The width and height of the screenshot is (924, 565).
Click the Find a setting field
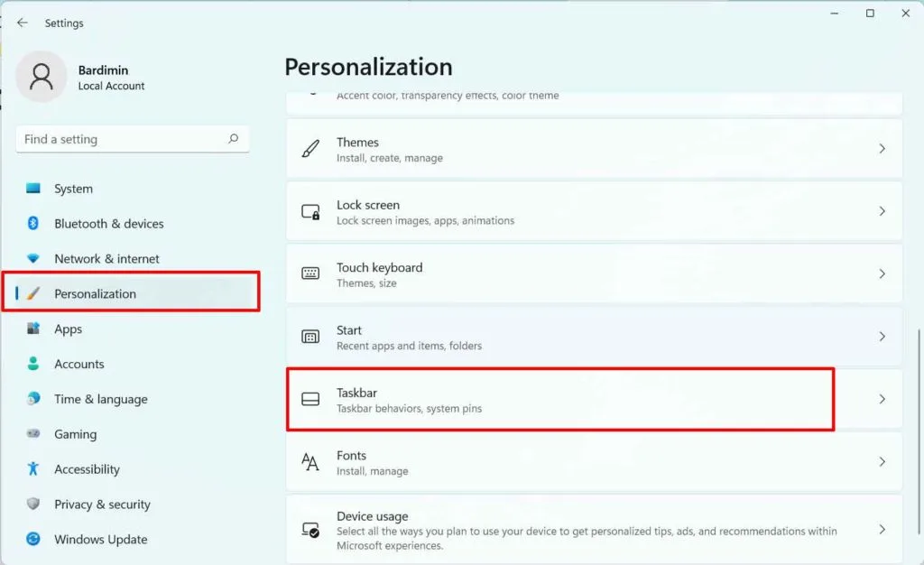pos(132,139)
